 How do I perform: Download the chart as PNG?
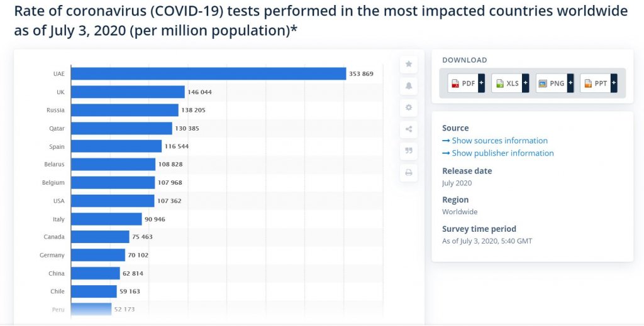tap(552, 83)
